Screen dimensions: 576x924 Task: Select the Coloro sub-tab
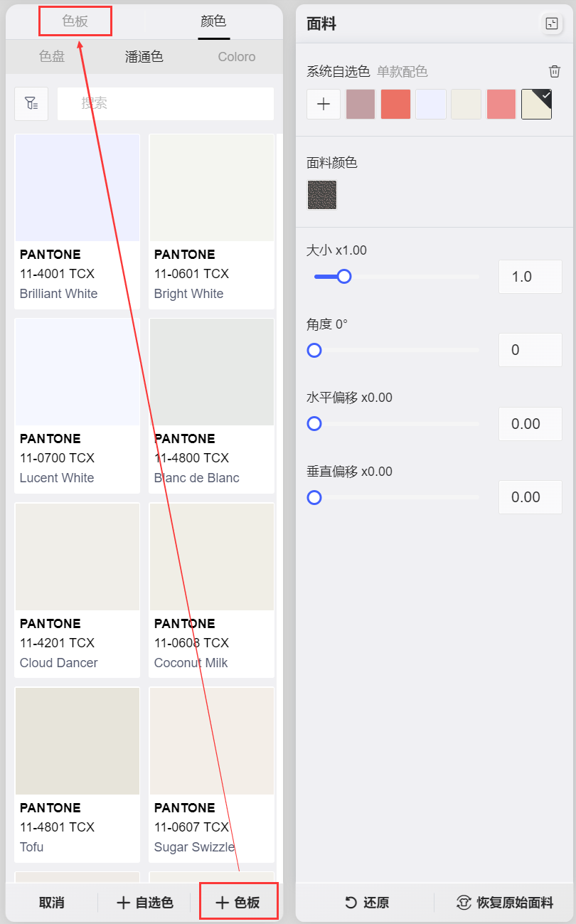[236, 57]
